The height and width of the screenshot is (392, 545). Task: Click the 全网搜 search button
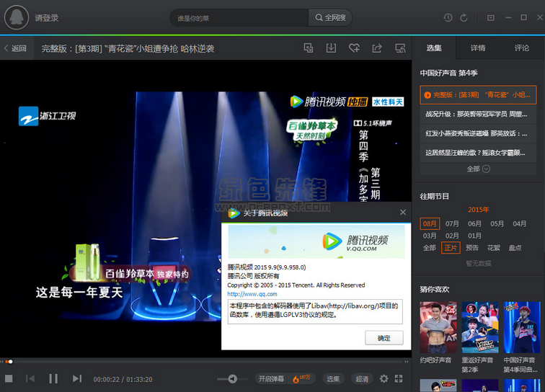[331, 18]
